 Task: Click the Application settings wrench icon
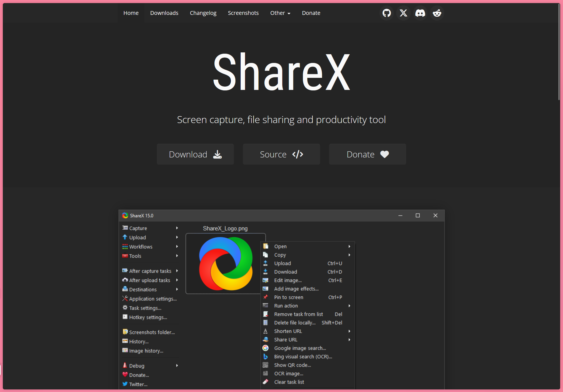(125, 298)
